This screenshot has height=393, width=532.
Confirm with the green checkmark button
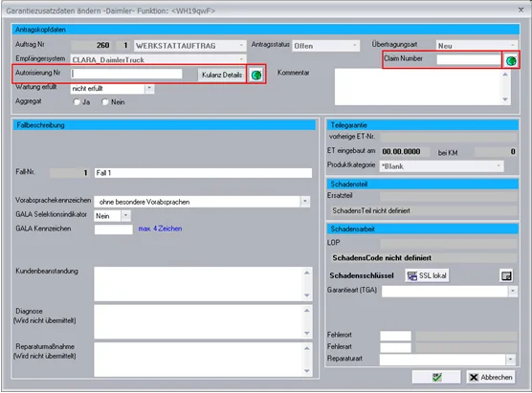click(436, 377)
